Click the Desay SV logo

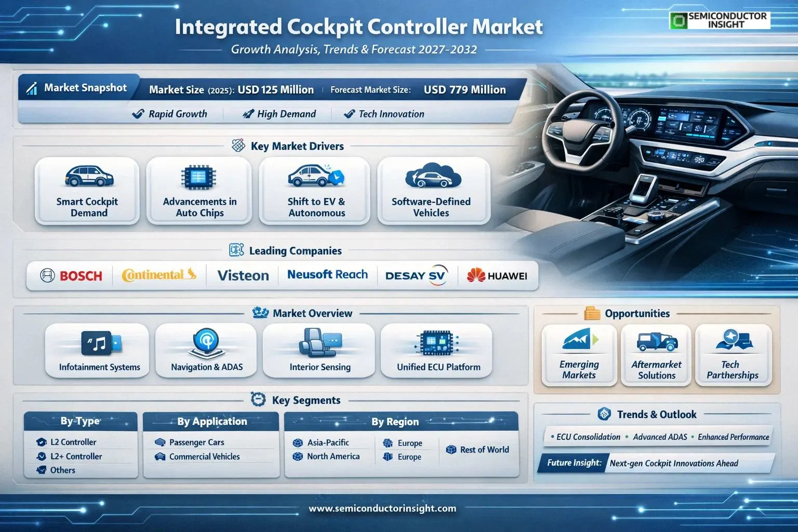coord(416,276)
